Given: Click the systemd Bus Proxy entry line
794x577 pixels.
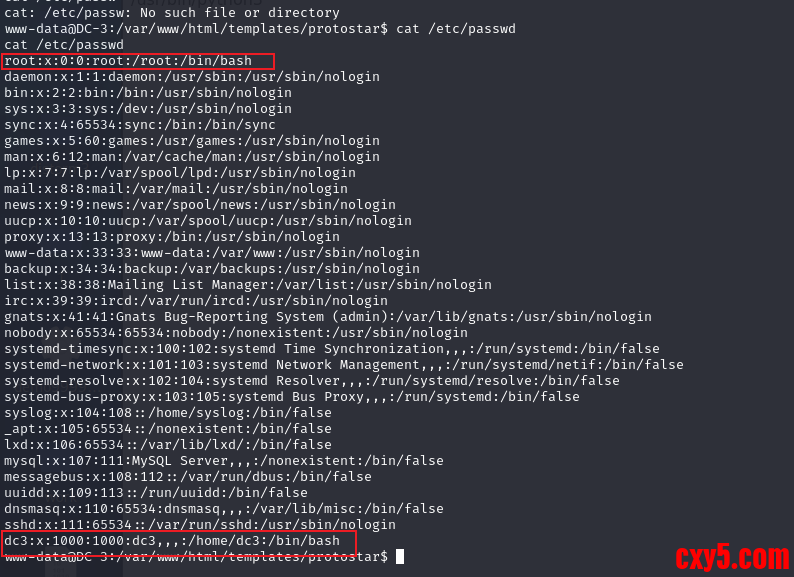Looking at the screenshot, I should tap(292, 397).
